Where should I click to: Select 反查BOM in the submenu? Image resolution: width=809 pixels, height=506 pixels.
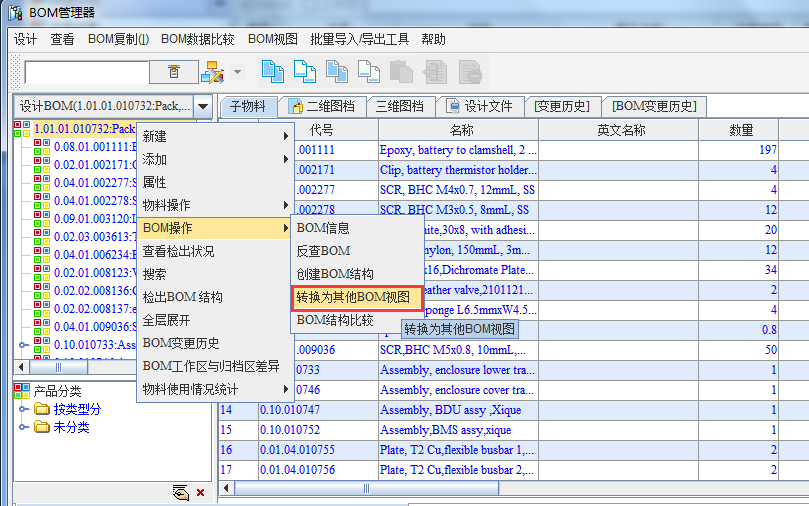pos(357,251)
